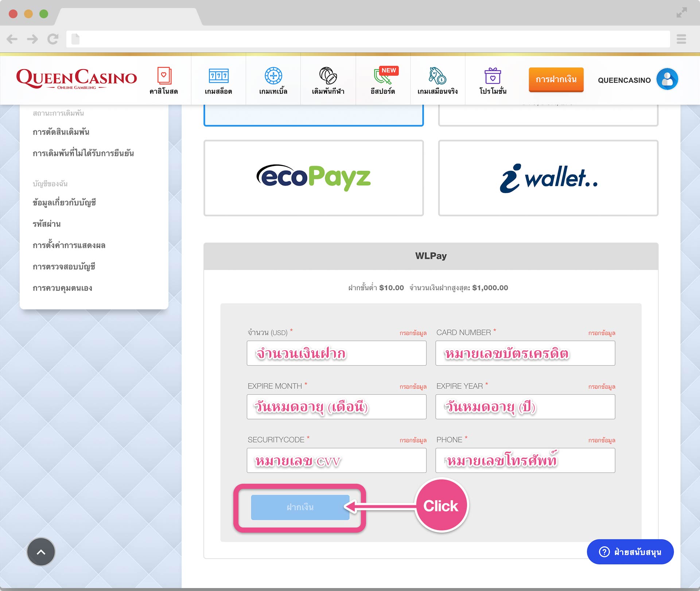Open การเดิมพันที่ไม่ได้รับการยืนยัน in the sidebar

tap(83, 153)
